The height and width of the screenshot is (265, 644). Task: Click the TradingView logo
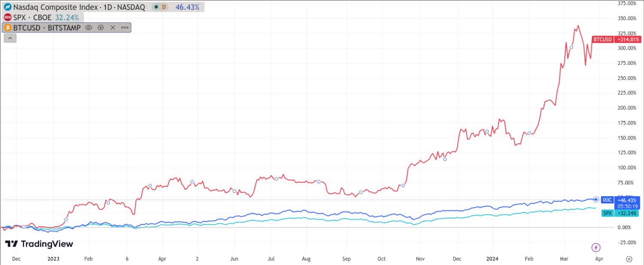tap(39, 244)
